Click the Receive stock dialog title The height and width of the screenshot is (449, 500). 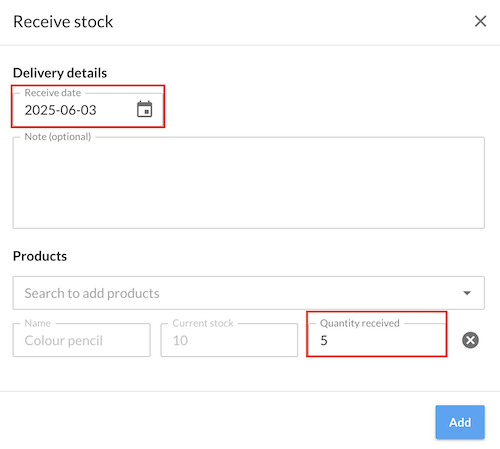pyautogui.click(x=63, y=22)
